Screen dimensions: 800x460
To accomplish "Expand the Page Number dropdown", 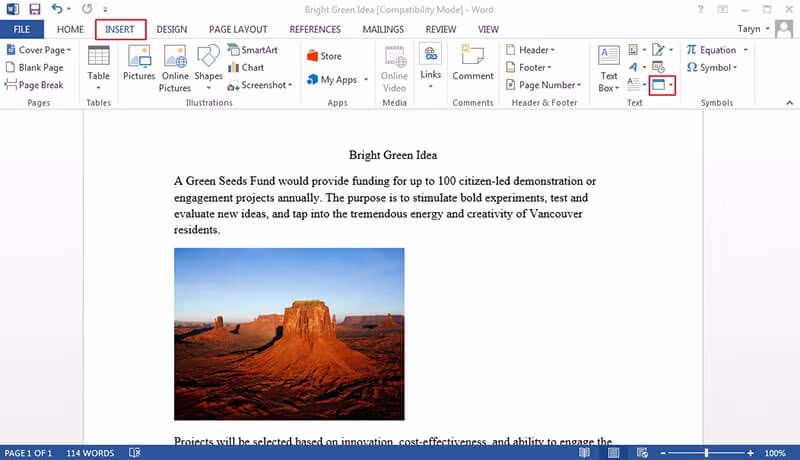I will point(543,85).
